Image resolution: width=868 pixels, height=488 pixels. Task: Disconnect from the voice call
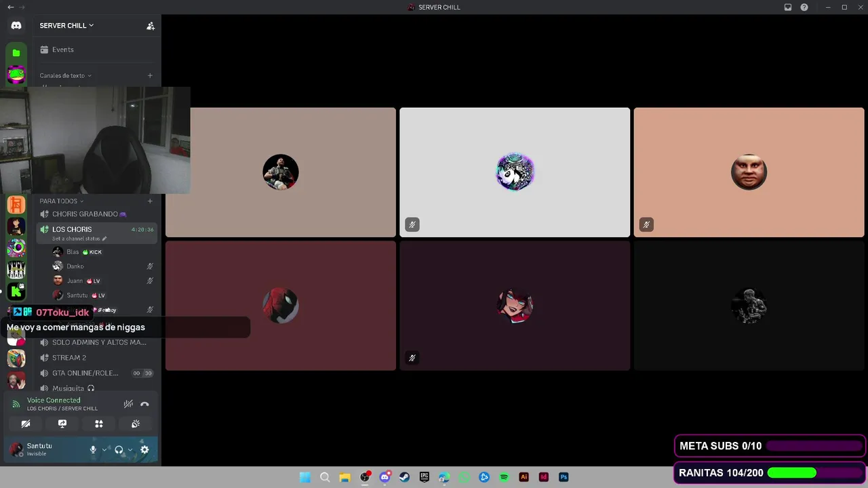[x=144, y=404]
